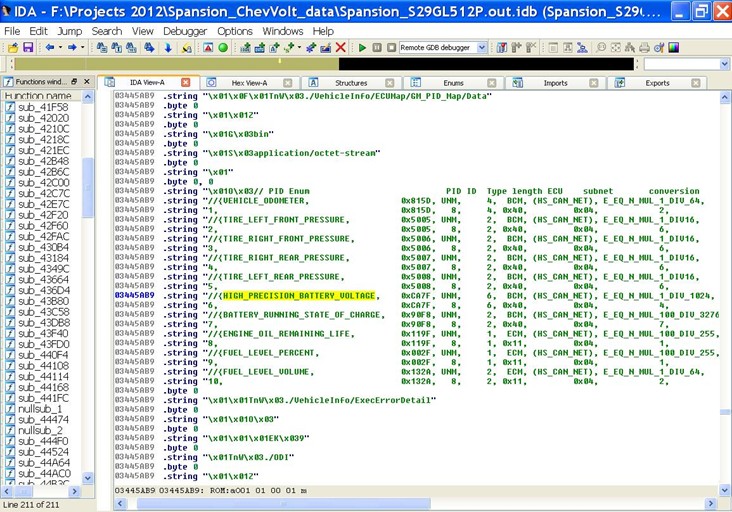Click the blue down arrow icon

(168, 47)
